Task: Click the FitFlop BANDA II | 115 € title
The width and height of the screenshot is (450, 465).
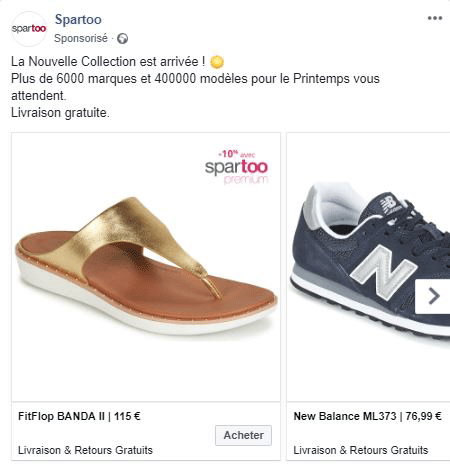Action: point(79,416)
